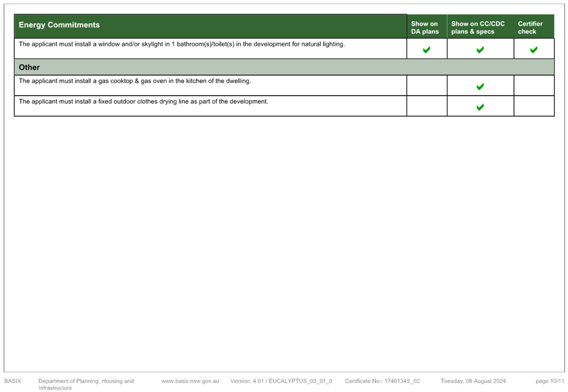Click the page number in the footer
This screenshot has width=568, height=392.
pos(550,381)
